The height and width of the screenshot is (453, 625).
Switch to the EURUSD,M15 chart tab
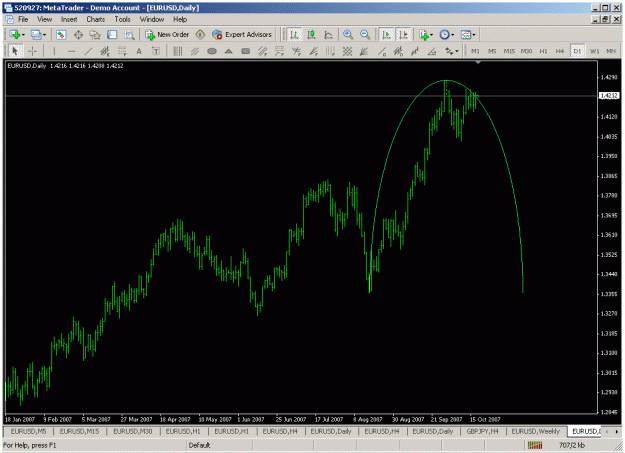(x=79, y=431)
